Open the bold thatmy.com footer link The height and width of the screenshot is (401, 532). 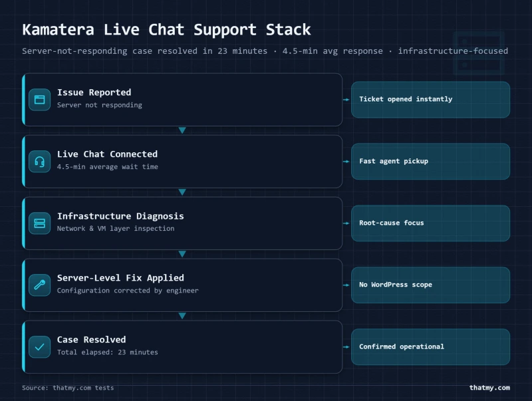489,388
